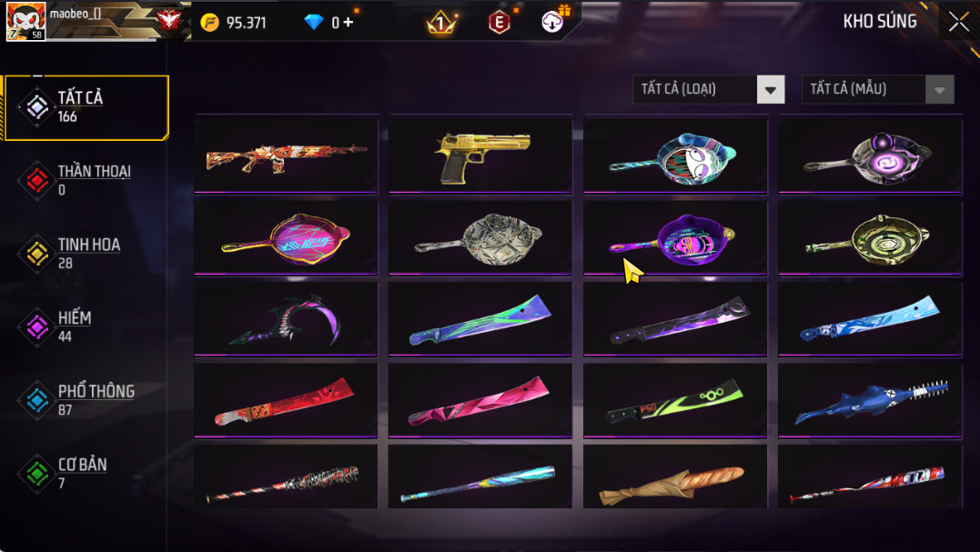980x552 pixels.
Task: Expand the Tất Cả (Mẫu) dropdown arrow
Action: (939, 89)
